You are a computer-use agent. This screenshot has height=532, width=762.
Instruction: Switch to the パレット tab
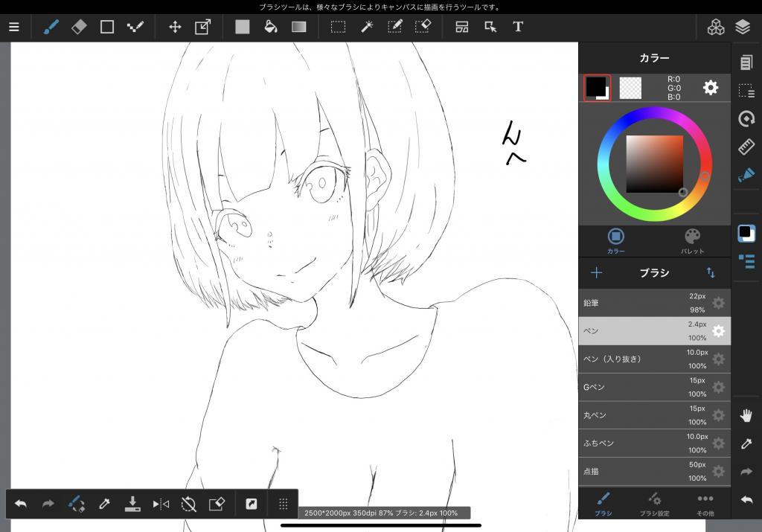point(692,240)
